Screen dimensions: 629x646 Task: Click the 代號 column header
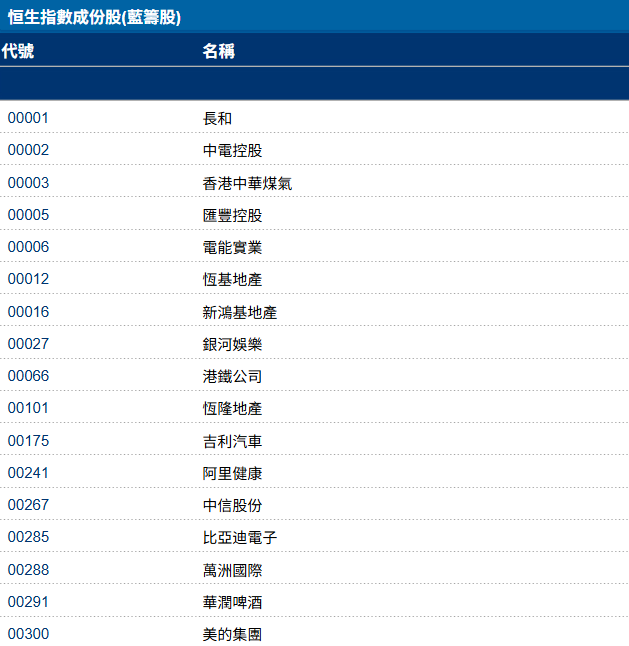click(18, 51)
